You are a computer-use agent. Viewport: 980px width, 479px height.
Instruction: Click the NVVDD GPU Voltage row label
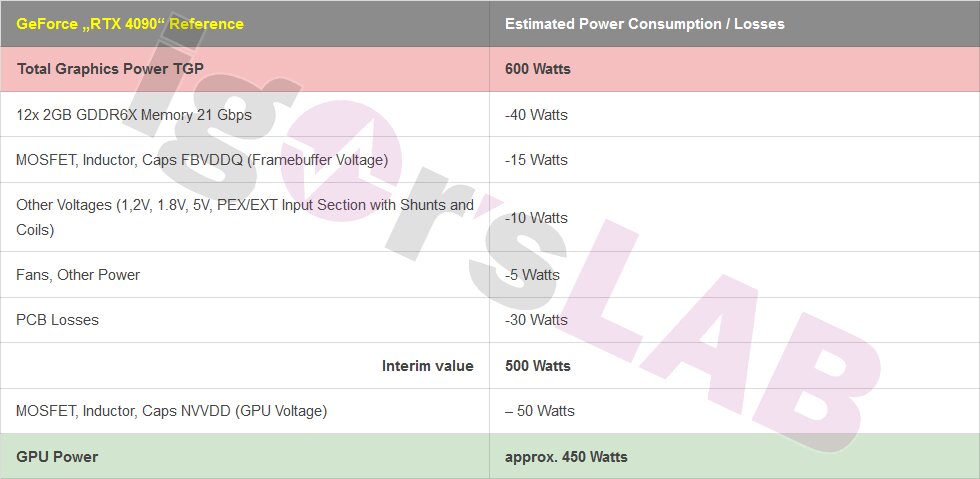(171, 411)
